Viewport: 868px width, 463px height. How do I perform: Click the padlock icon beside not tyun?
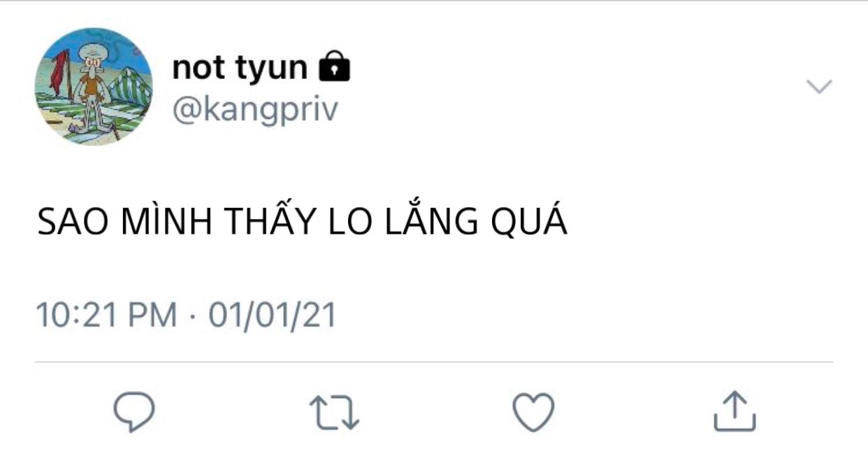tap(334, 66)
